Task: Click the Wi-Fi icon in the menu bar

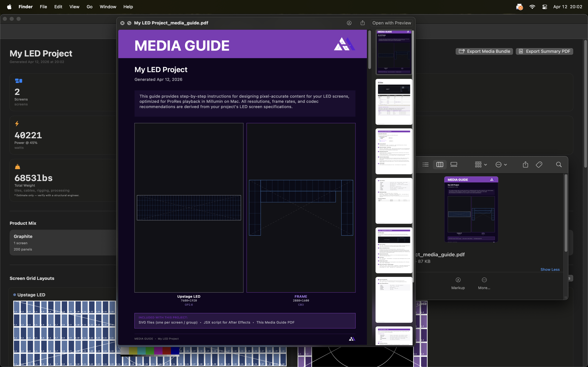Action: [532, 7]
